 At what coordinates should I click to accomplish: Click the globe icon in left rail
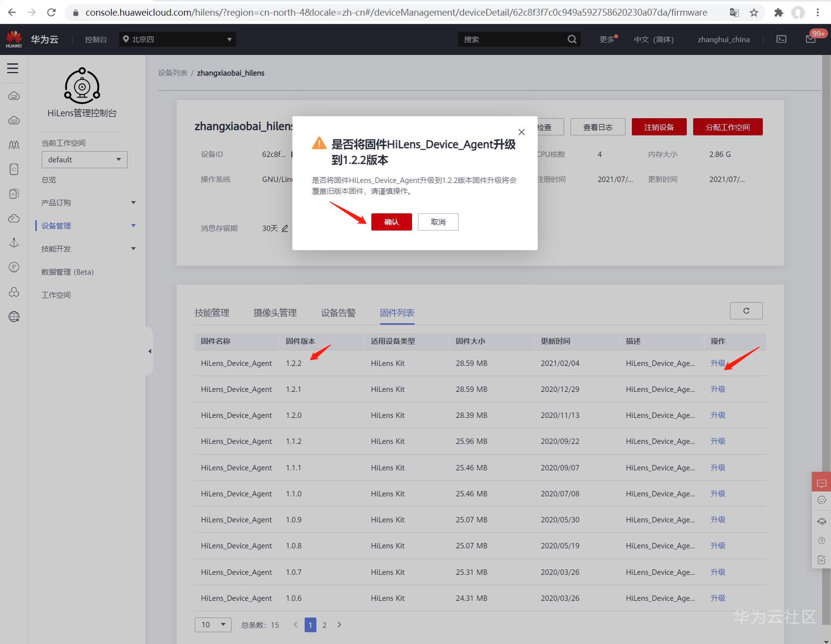tap(14, 317)
